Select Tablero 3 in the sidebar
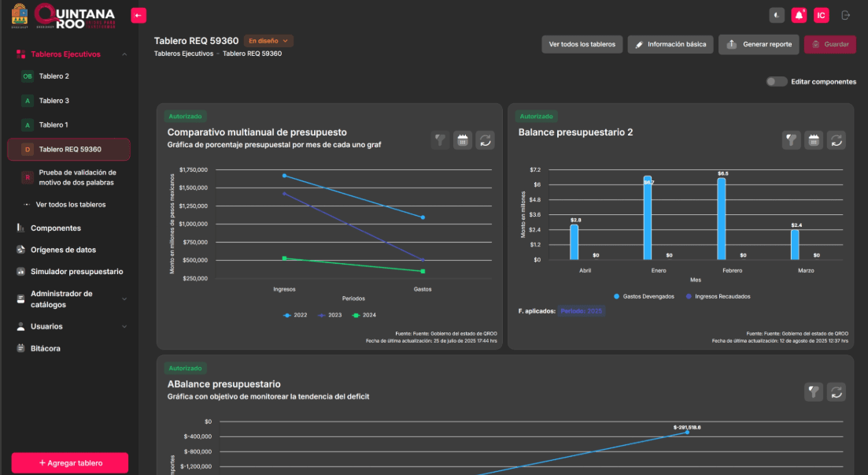The image size is (868, 475). pyautogui.click(x=54, y=101)
